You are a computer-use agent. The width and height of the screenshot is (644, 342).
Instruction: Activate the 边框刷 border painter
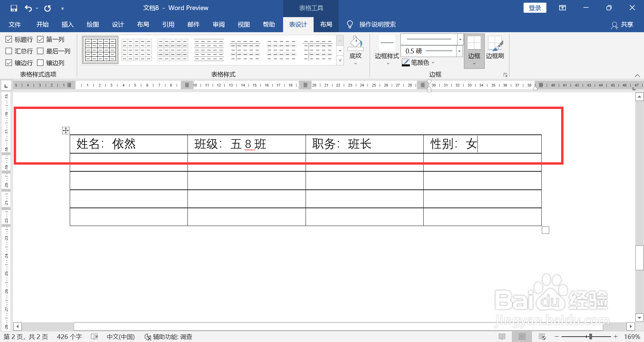495,48
